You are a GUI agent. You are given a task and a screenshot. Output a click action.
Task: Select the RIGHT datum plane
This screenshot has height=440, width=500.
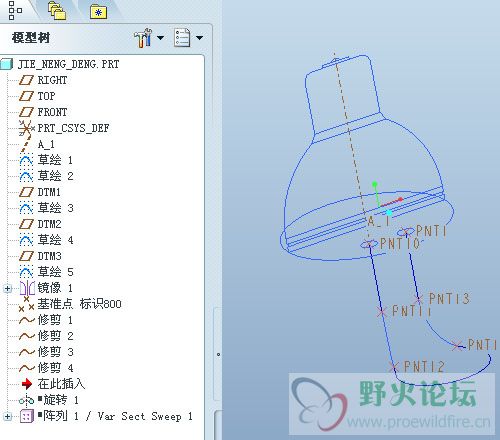(x=52, y=80)
